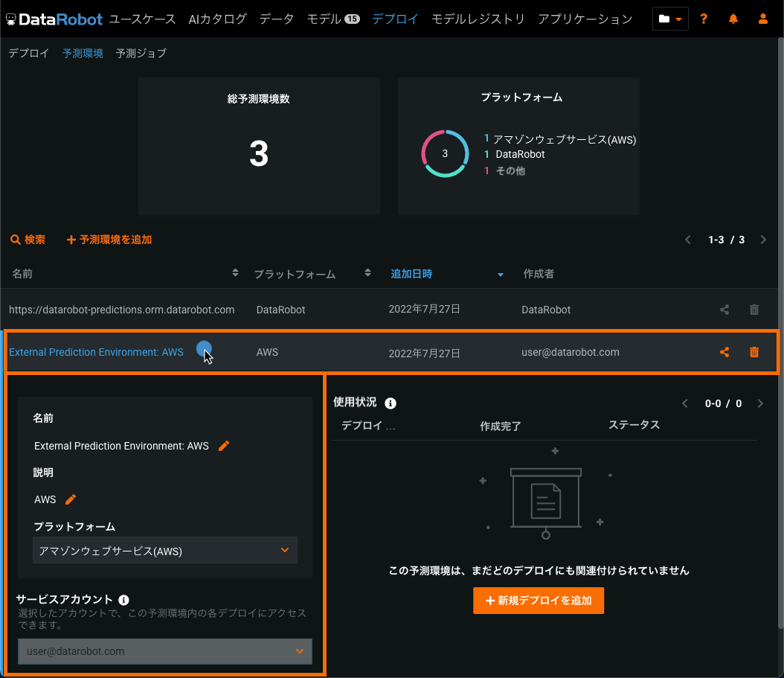Sort the list by 追加日時 column
This screenshot has width=784, height=678.
[411, 274]
